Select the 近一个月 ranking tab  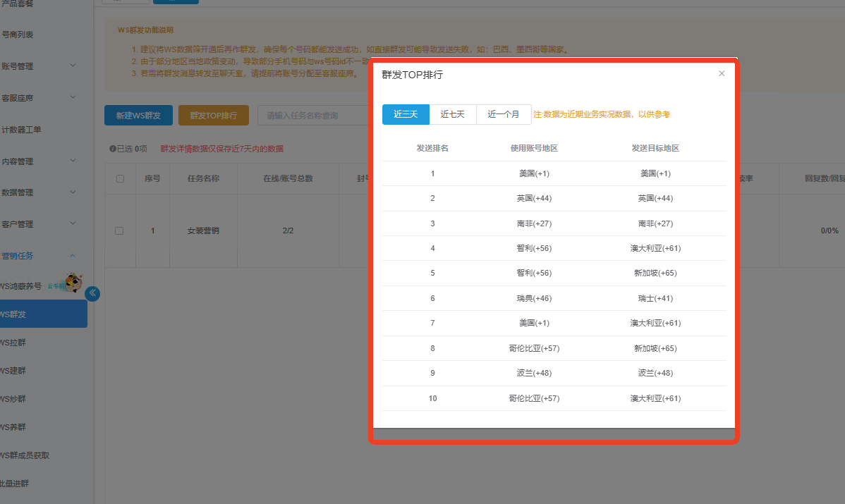tap(504, 114)
